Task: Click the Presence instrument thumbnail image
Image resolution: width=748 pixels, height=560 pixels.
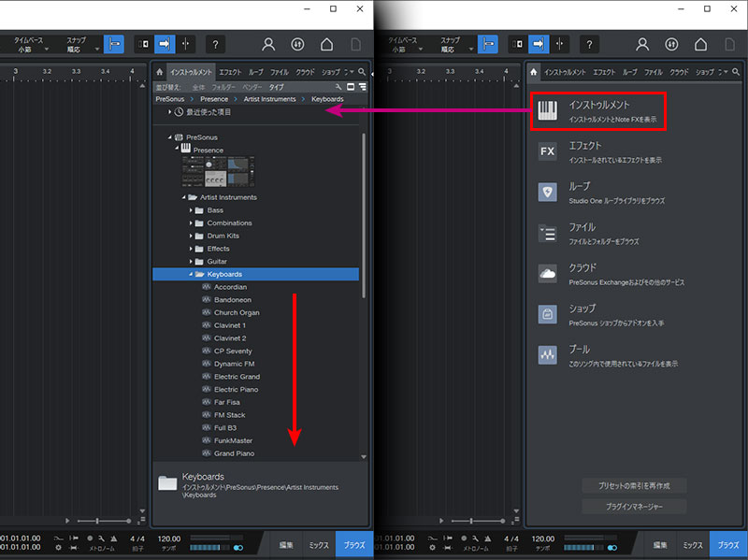Action: click(x=218, y=171)
